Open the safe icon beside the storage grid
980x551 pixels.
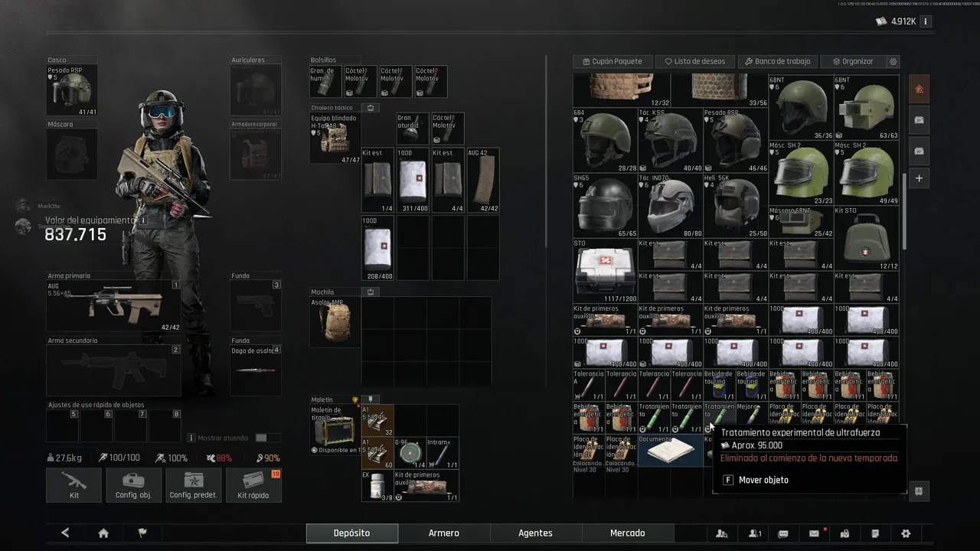[919, 491]
